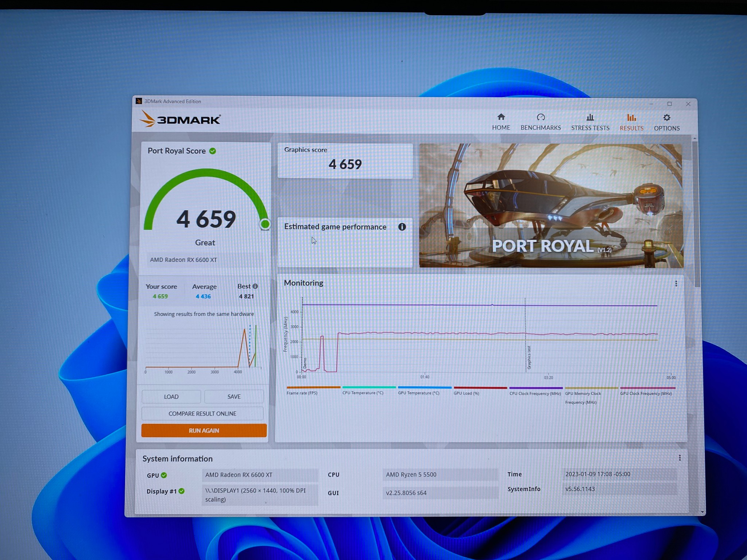Image resolution: width=747 pixels, height=560 pixels.
Task: Open Estimated game performance info icon
Action: pyautogui.click(x=402, y=227)
